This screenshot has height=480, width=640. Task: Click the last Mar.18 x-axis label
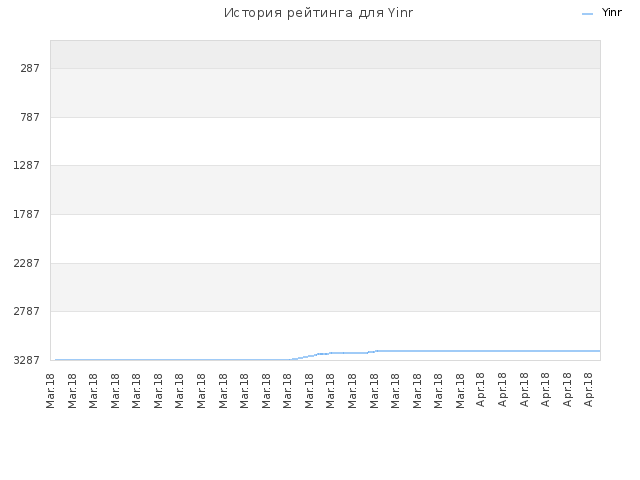[460, 391]
